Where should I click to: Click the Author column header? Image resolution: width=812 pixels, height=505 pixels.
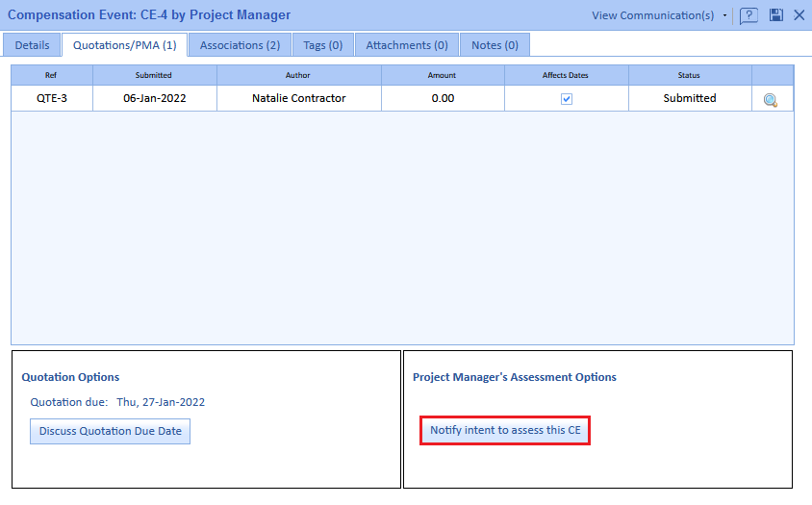298,75
